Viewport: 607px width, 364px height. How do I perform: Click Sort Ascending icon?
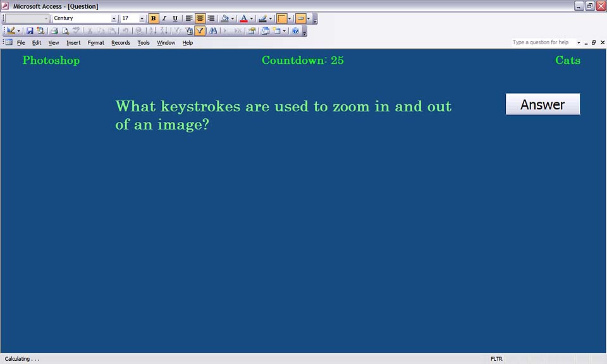(152, 31)
